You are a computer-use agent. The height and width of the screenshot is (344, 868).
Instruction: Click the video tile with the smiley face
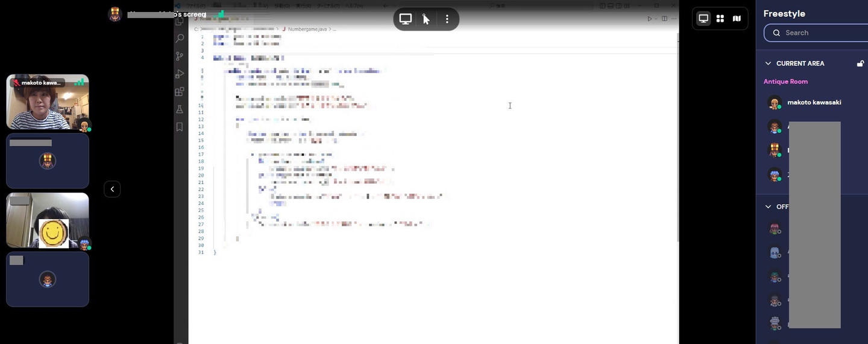click(48, 220)
